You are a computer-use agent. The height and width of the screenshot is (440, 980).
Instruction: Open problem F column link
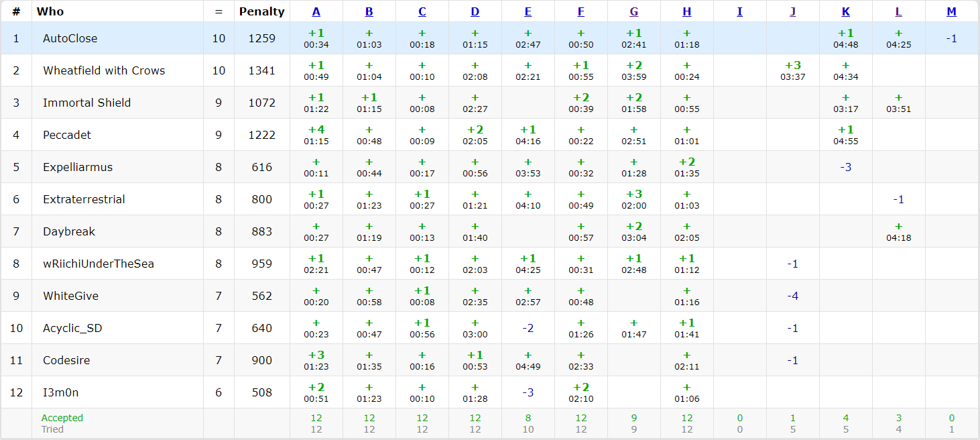(580, 11)
